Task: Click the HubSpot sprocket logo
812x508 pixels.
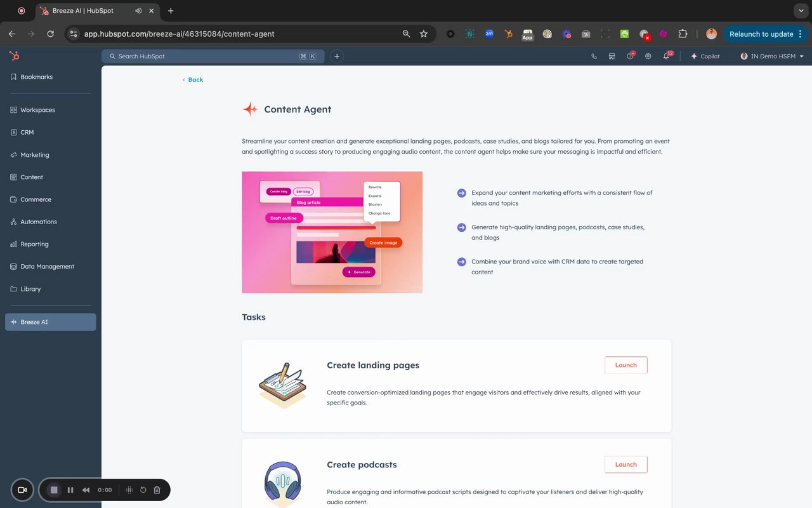Action: [x=14, y=57]
